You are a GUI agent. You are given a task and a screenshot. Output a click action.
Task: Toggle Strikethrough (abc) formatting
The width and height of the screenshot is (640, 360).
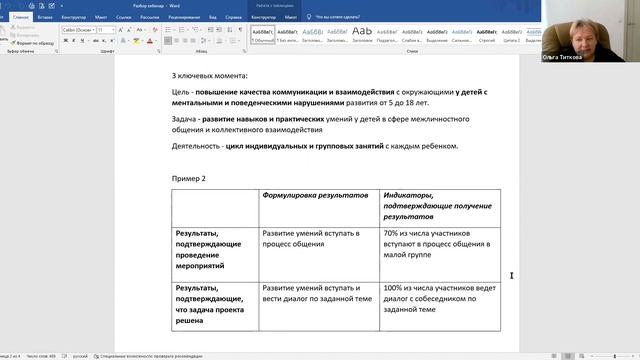coord(96,41)
